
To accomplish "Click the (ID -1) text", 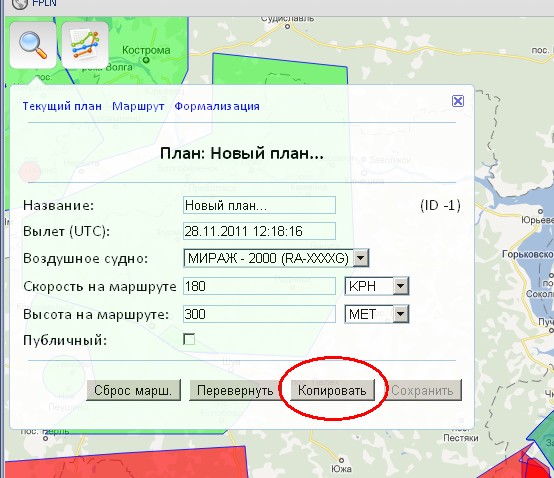I will (440, 205).
